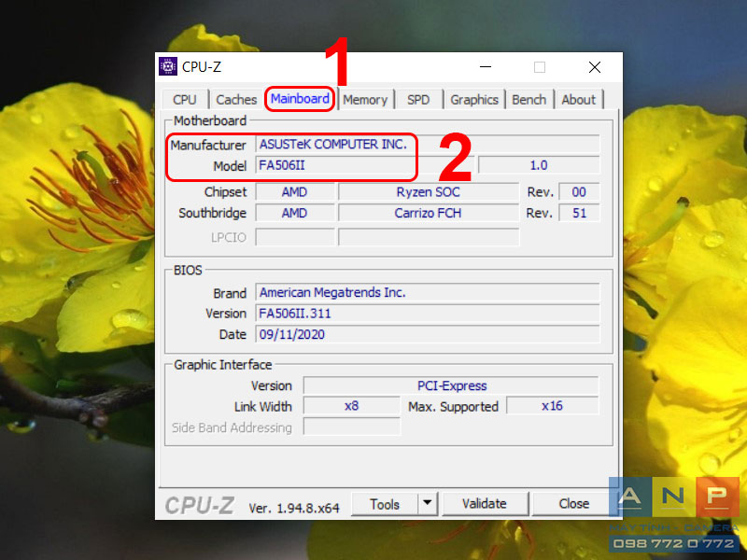The height and width of the screenshot is (560, 747).
Task: Minimize the CPU-Z window
Action: (486, 67)
